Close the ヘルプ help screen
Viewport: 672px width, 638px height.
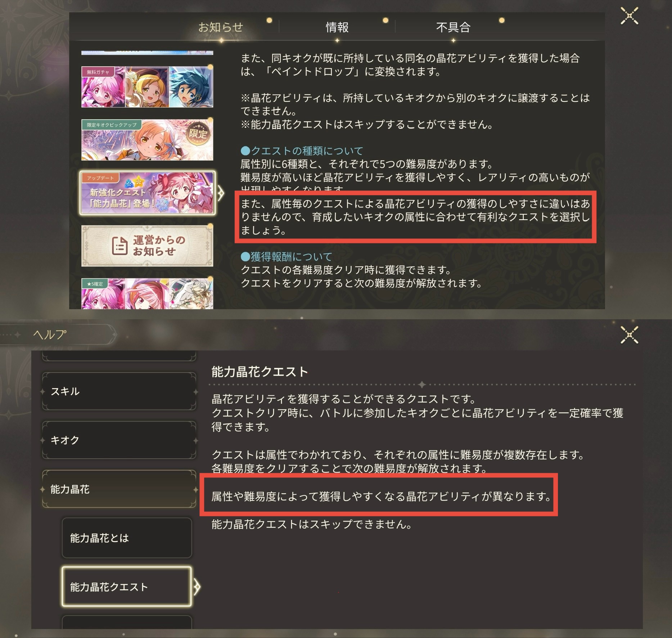point(629,335)
